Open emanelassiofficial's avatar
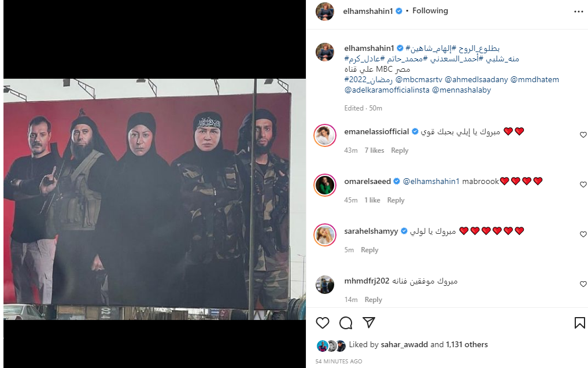 [325, 135]
